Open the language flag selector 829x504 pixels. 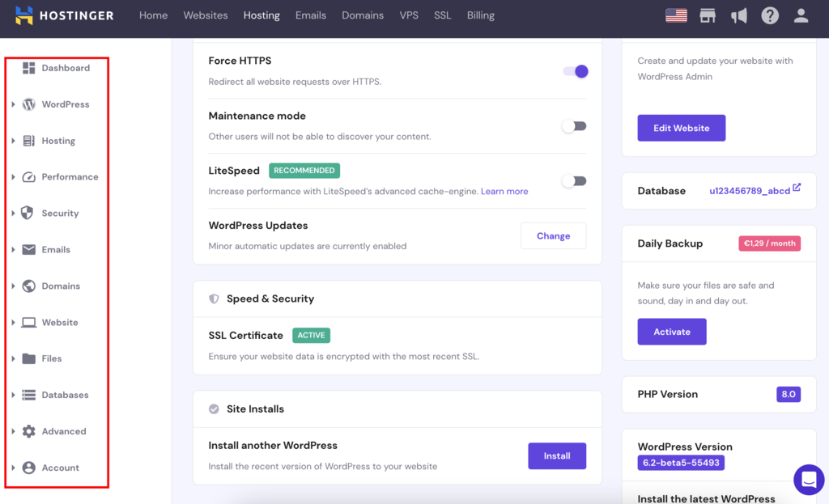676,15
